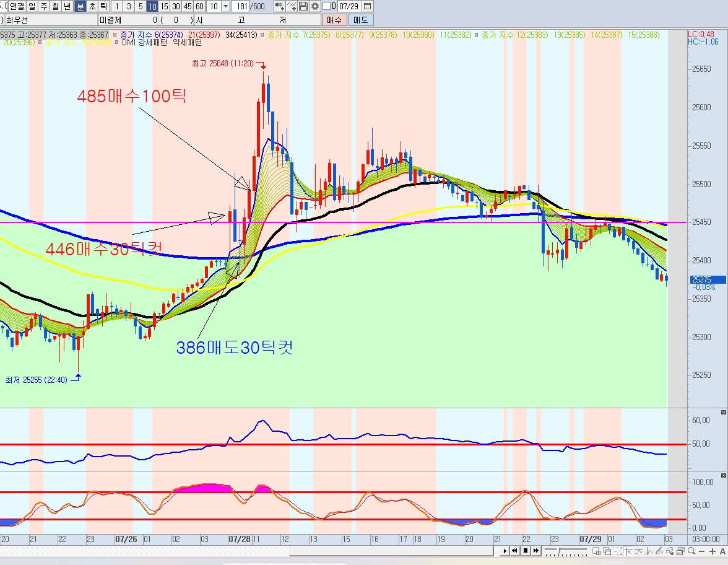Click the add line indicator icon
Viewport: 728px width, 565px height.
click(x=292, y=6)
